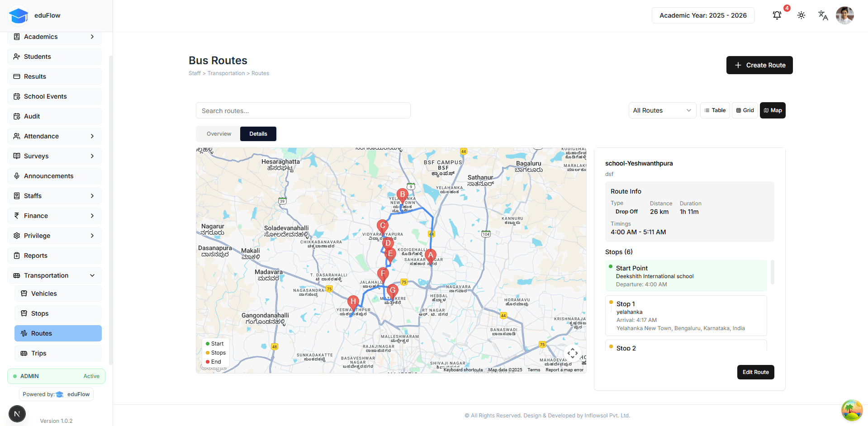Open the language translation icon
Viewport: 868px width, 426px height.
[823, 15]
